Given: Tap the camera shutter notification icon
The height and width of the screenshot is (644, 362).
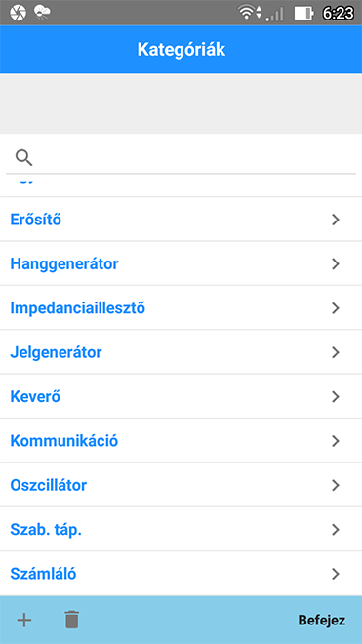Looking at the screenshot, I should (18, 13).
